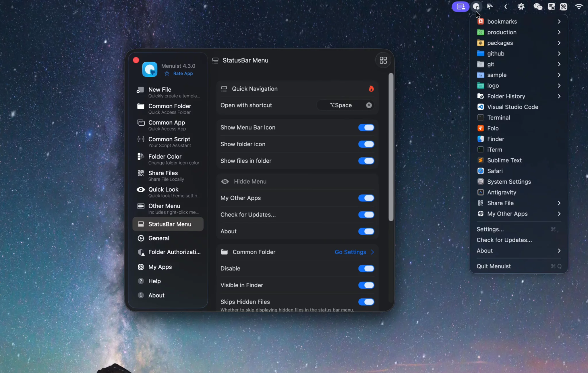The width and height of the screenshot is (588, 373).
Task: Click the grid layout icon beside StatusBar Menu title
Action: tap(383, 60)
